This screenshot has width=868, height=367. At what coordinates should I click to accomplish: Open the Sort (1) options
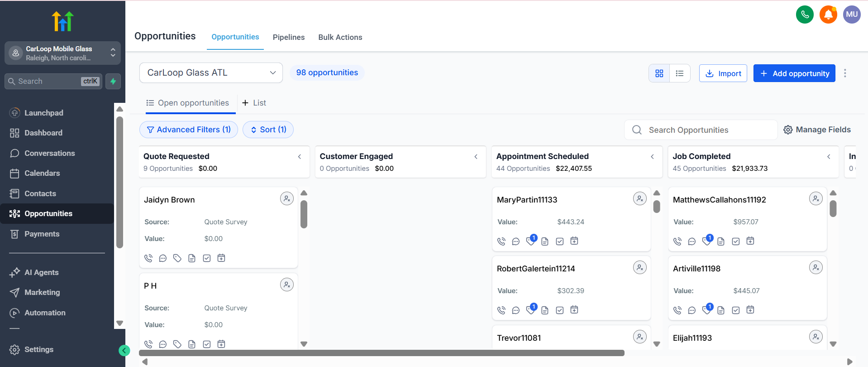click(x=268, y=130)
